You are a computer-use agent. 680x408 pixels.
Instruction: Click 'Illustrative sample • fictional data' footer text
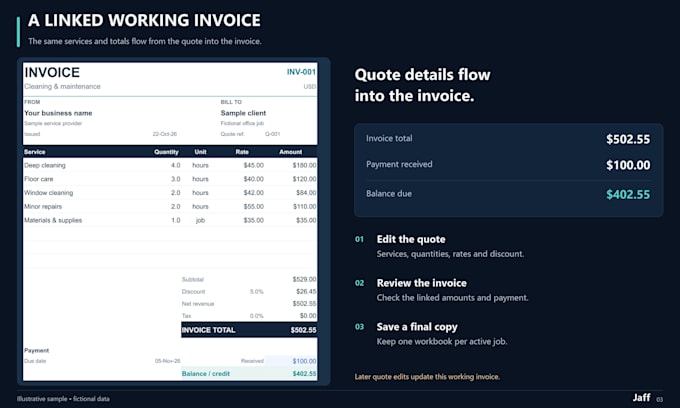click(x=63, y=399)
